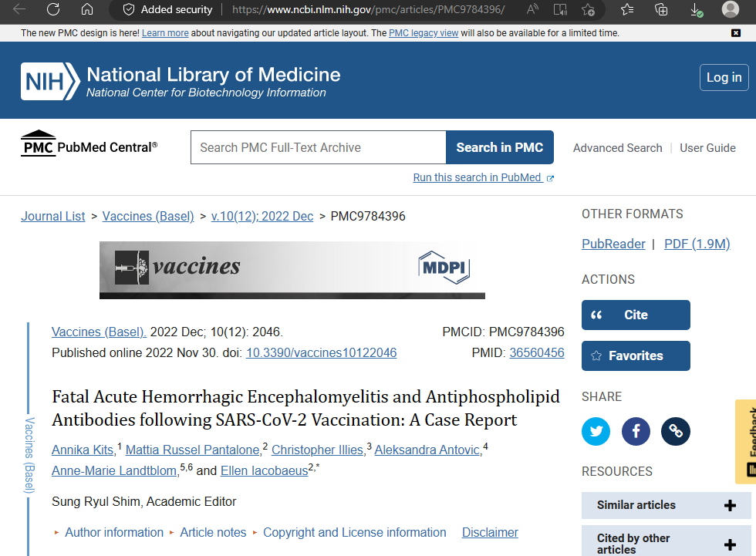The width and height of the screenshot is (756, 556).
Task: Click the browser address bar URL
Action: tap(369, 9)
